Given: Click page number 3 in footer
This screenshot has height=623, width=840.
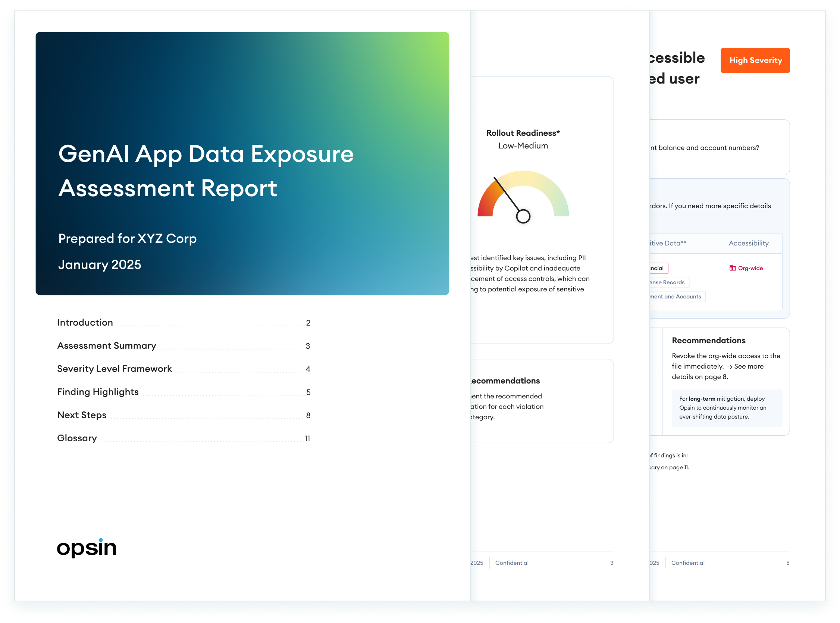Looking at the screenshot, I should point(611,563).
